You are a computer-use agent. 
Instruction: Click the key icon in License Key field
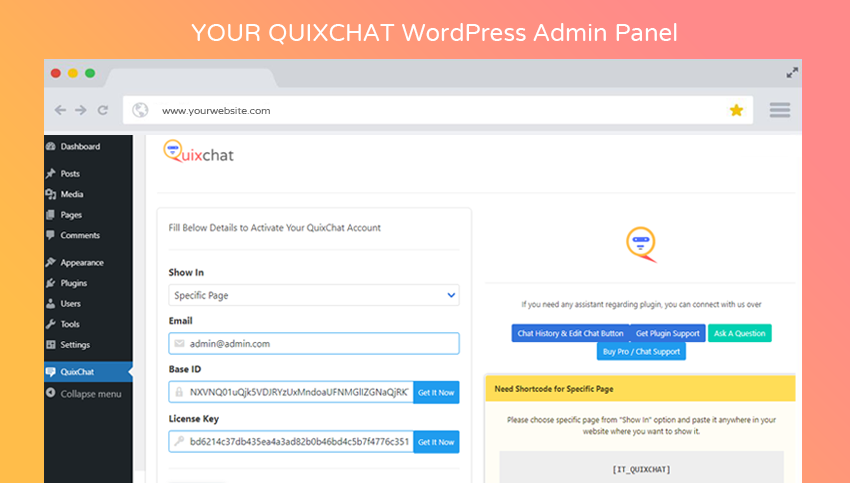(179, 441)
